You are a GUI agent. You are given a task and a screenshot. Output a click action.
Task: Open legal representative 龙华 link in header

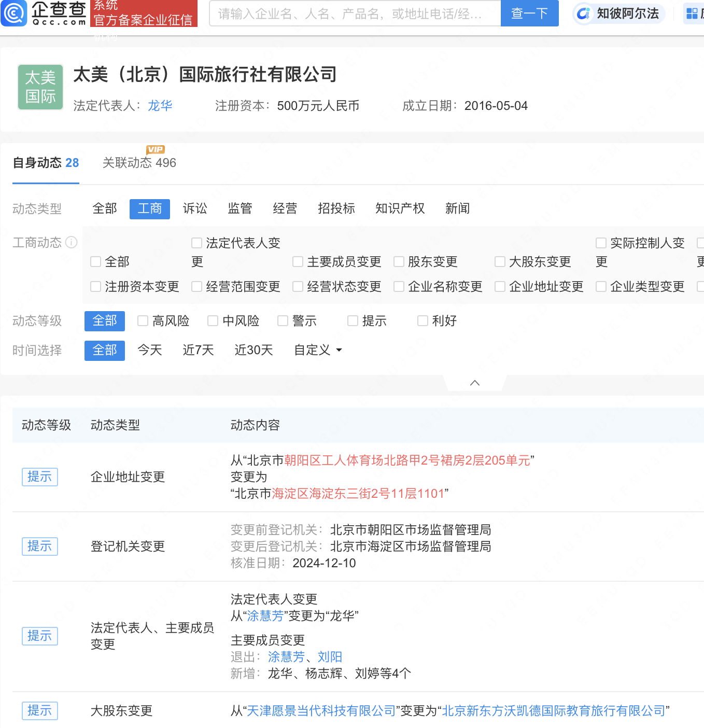pyautogui.click(x=160, y=106)
